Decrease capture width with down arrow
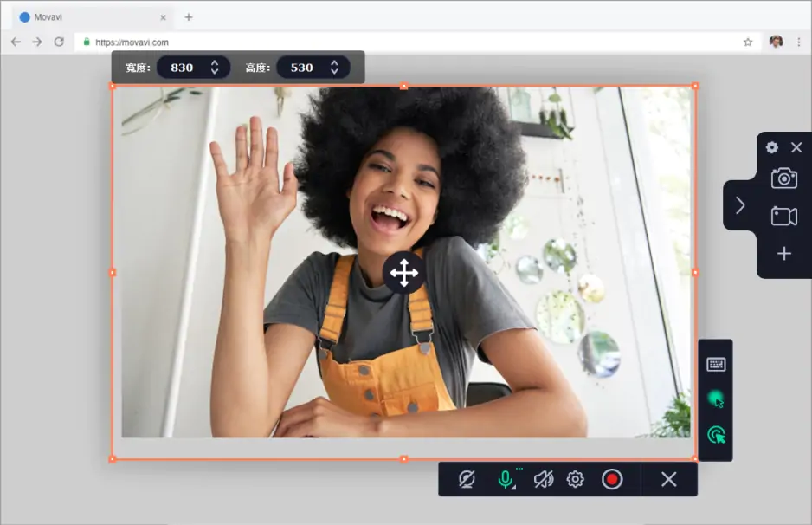Screen dimensions: 812x525 coord(215,72)
